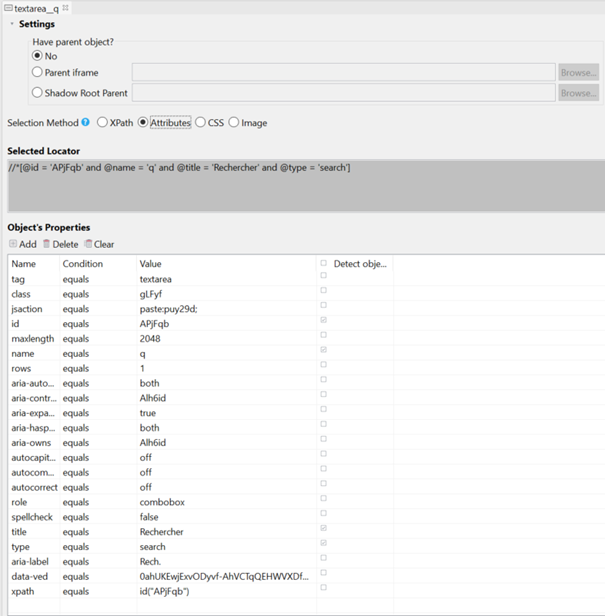The width and height of the screenshot is (605, 616).
Task: Enable detect checkbox for role row
Action: click(x=323, y=498)
